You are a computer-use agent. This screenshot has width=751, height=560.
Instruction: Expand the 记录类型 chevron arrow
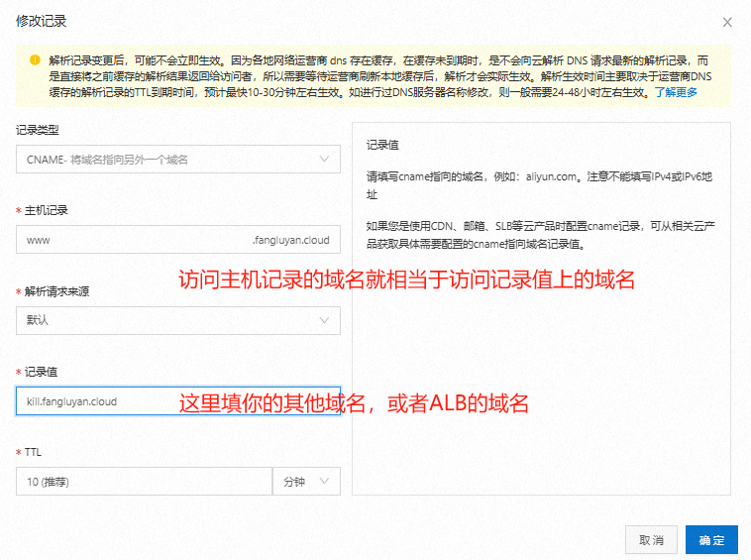point(324,159)
